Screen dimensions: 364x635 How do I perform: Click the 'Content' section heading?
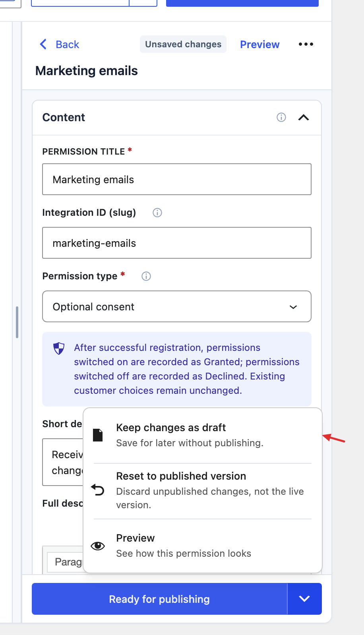click(64, 117)
